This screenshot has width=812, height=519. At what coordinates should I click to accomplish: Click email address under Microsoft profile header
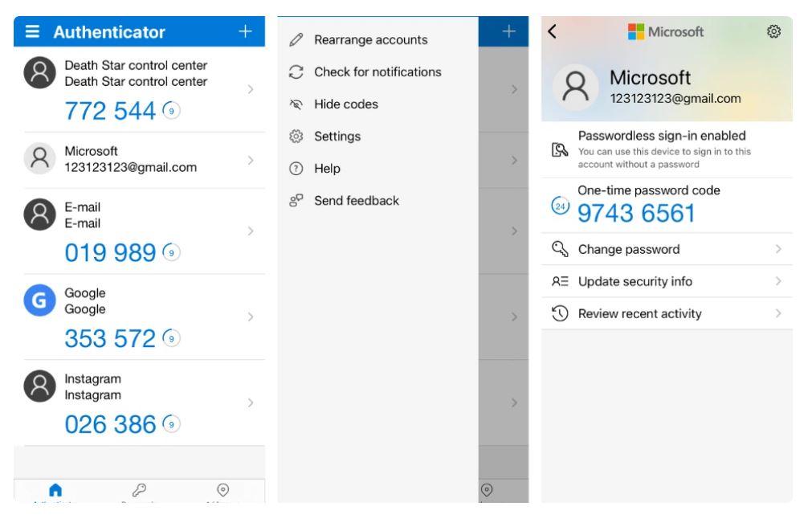tap(675, 98)
